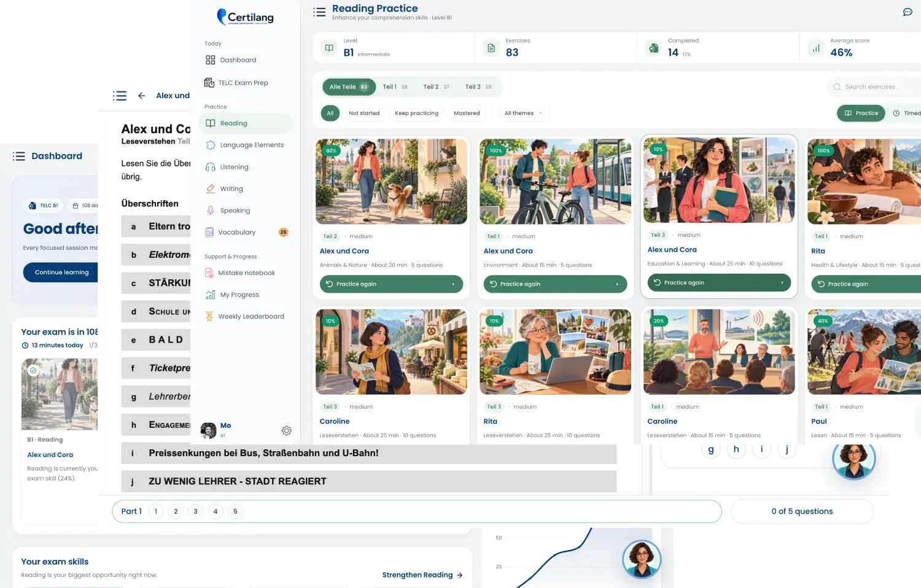Switch to the Teil 2 tab

(x=437, y=87)
